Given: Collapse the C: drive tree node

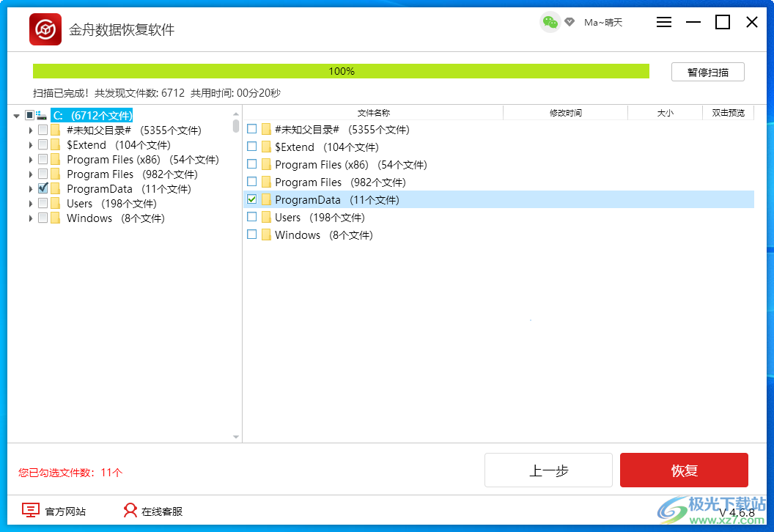Looking at the screenshot, I should 16,116.
